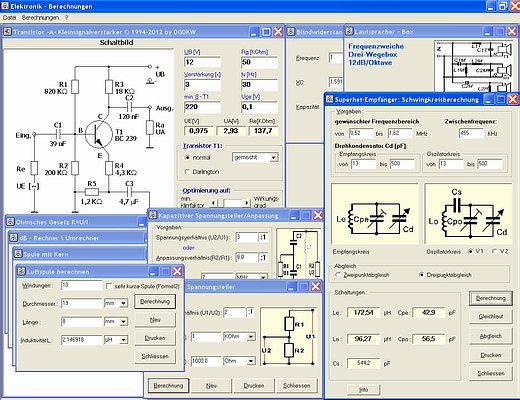This screenshot has height=400, width=520.
Task: Open Durchmesser unit mm dropdown
Action: point(123,303)
